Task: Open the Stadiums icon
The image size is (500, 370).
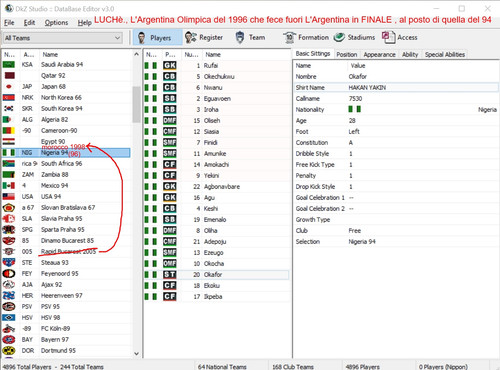Action: 339,37
